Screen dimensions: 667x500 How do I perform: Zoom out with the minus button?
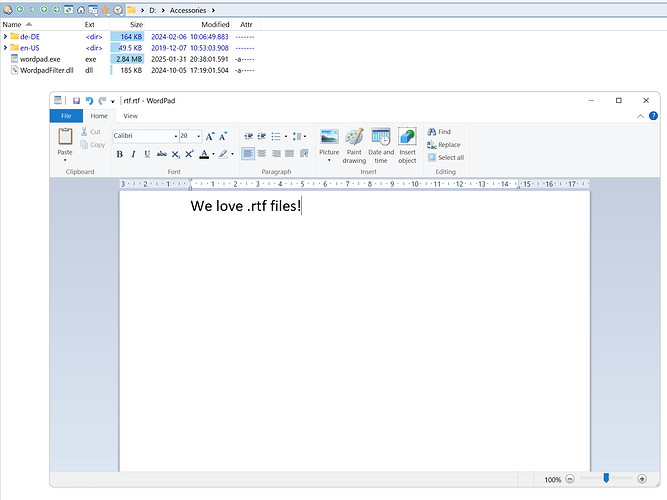[570, 479]
